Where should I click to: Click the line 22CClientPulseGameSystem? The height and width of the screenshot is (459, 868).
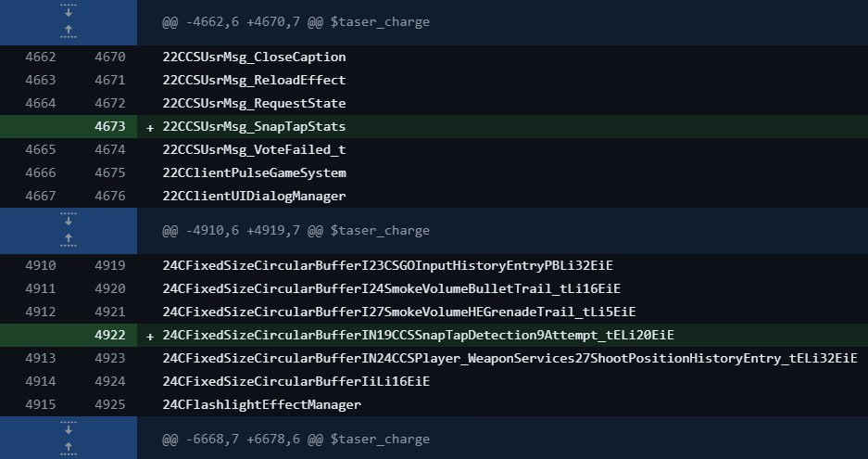(254, 173)
